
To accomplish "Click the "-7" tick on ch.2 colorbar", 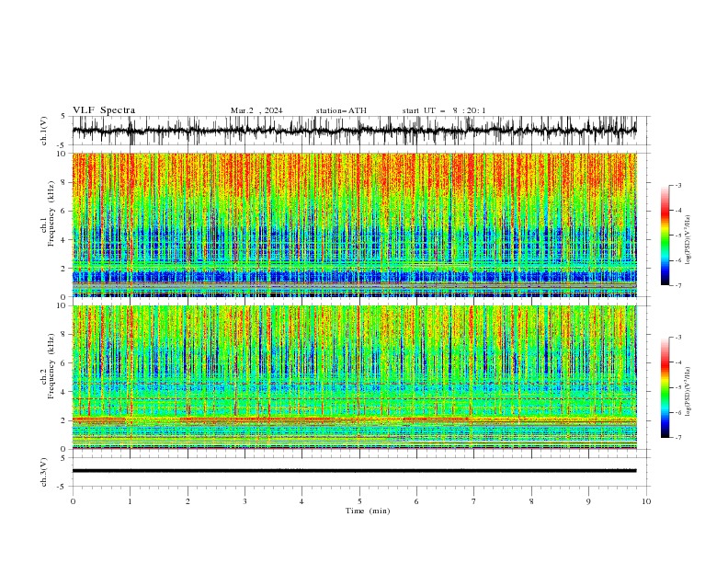I will [678, 438].
